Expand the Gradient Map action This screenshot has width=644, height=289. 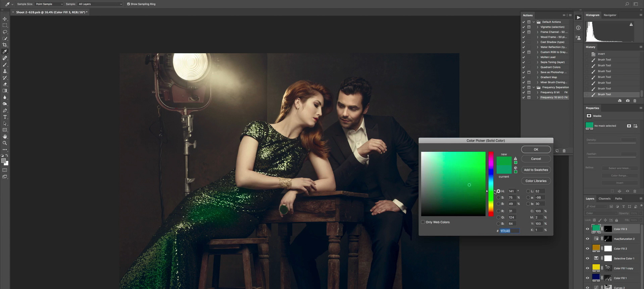[x=538, y=77]
